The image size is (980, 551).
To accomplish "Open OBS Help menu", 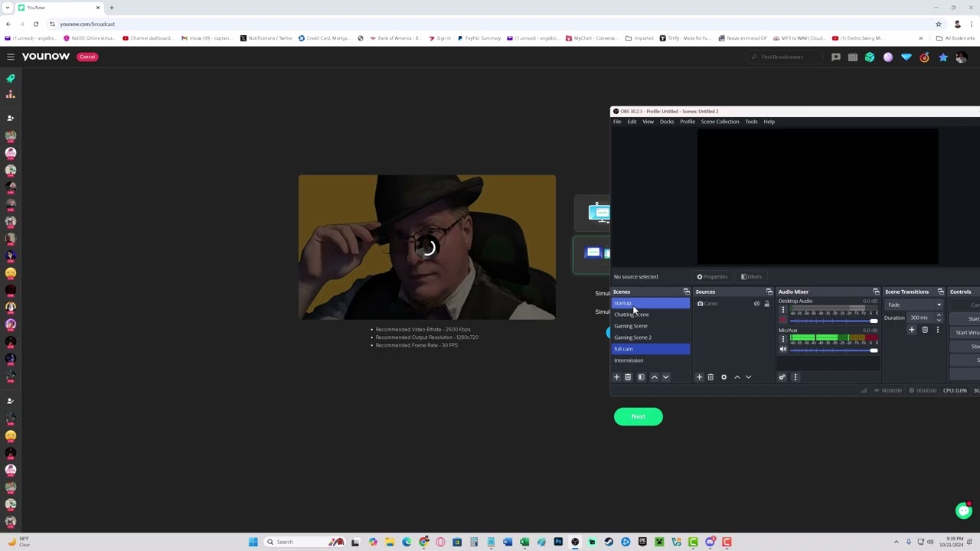I will coord(769,122).
